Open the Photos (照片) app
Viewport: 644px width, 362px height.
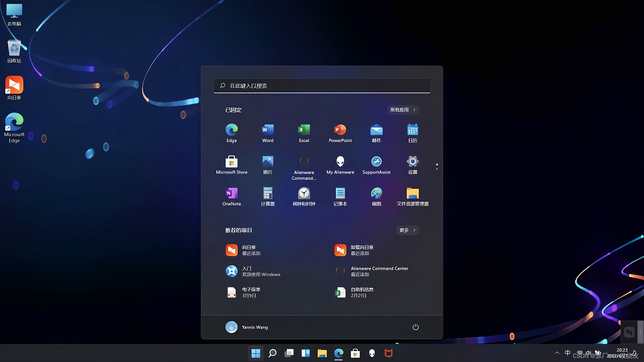pyautogui.click(x=268, y=165)
